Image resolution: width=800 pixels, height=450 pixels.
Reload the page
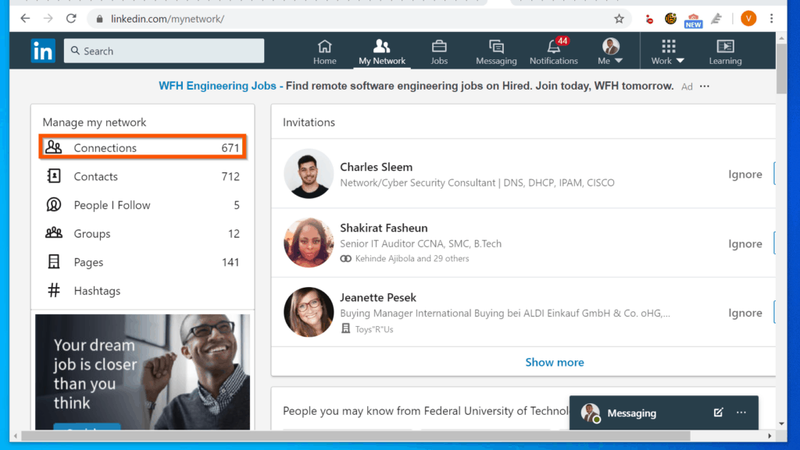(71, 19)
